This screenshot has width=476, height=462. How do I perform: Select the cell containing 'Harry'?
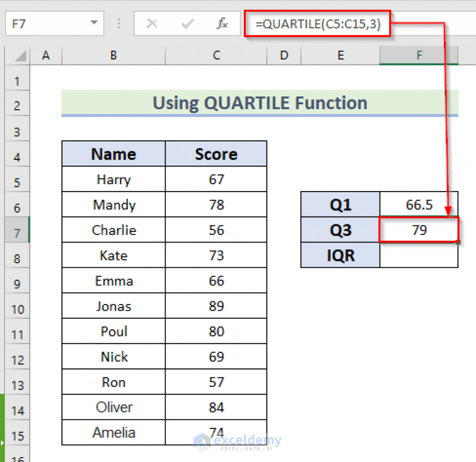point(114,179)
